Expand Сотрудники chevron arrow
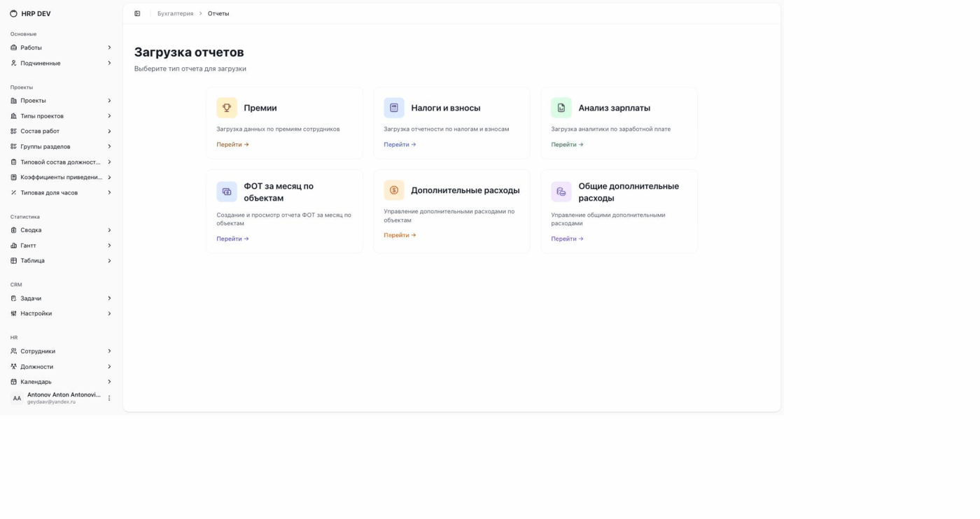Image resolution: width=980 pixels, height=519 pixels. point(109,351)
